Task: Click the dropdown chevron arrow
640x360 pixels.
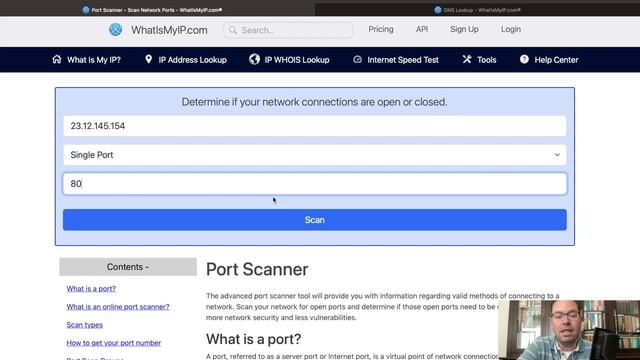Action: click(x=557, y=155)
